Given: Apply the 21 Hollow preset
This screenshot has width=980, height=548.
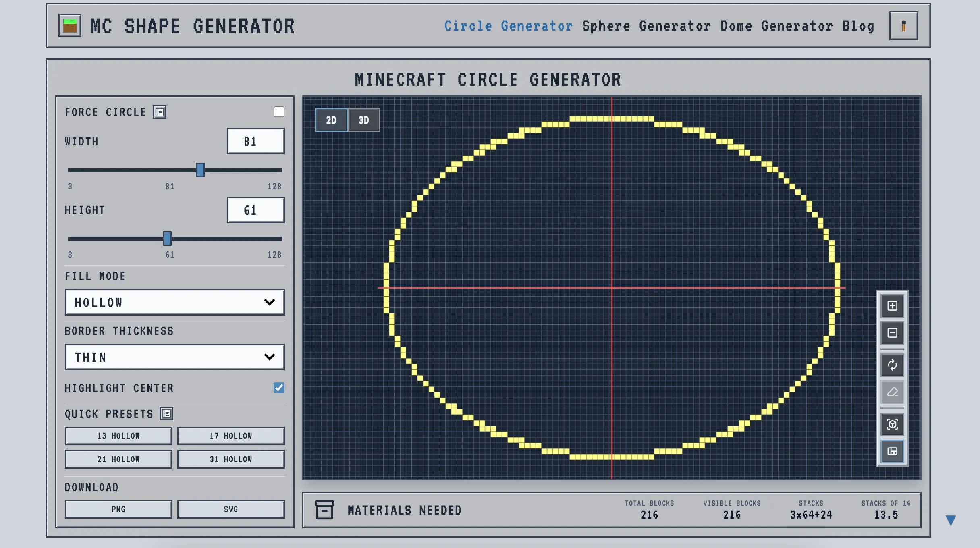Looking at the screenshot, I should coord(118,459).
